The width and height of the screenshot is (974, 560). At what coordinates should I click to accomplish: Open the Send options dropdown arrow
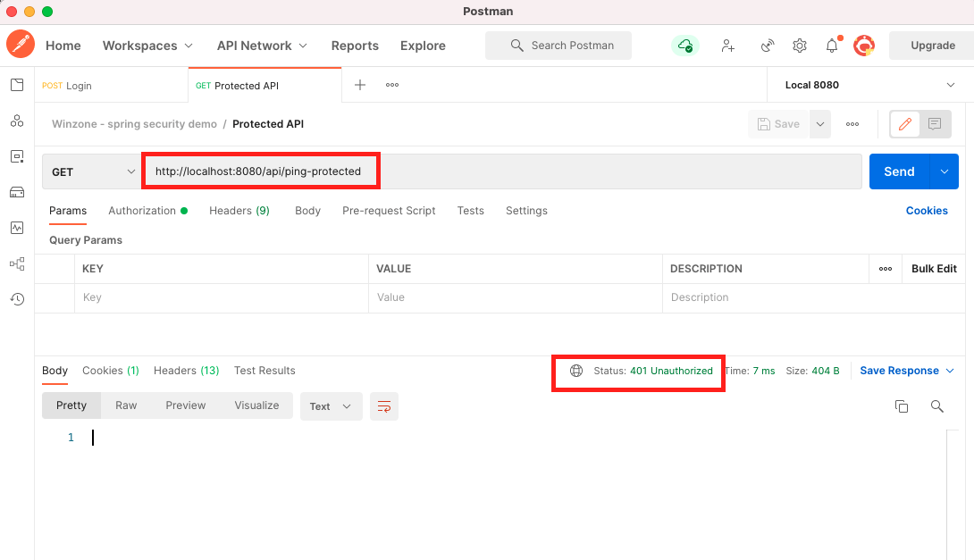pyautogui.click(x=945, y=171)
